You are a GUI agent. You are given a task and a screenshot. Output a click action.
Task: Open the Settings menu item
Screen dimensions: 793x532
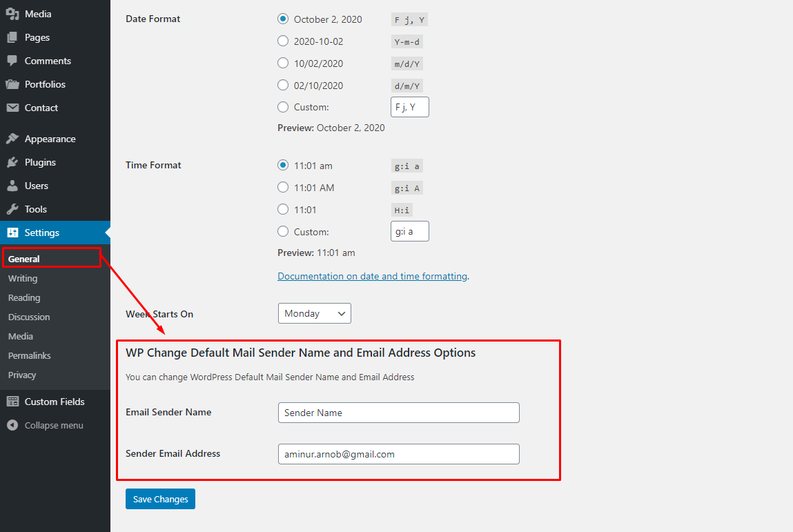pyautogui.click(x=55, y=233)
